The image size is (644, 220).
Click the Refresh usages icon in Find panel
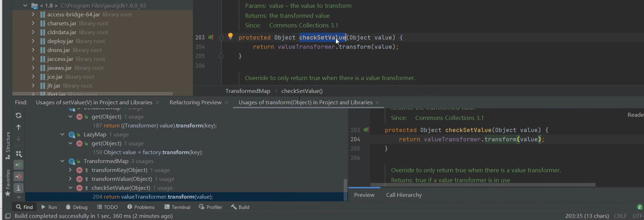pos(19,115)
